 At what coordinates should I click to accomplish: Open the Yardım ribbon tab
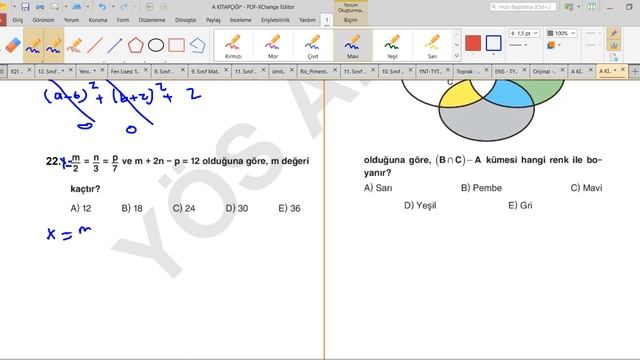pyautogui.click(x=307, y=20)
